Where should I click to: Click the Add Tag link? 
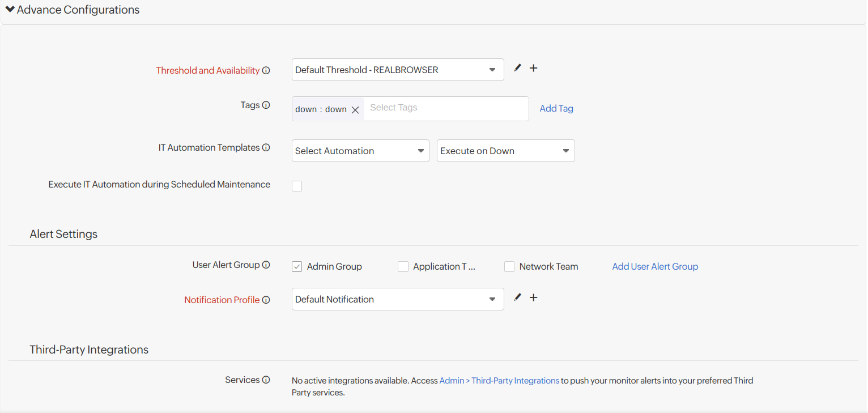[556, 108]
